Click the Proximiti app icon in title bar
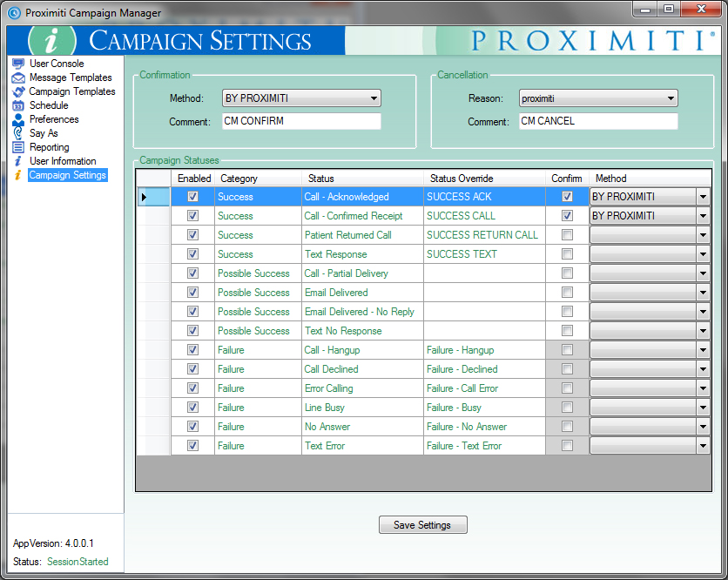 (15, 13)
